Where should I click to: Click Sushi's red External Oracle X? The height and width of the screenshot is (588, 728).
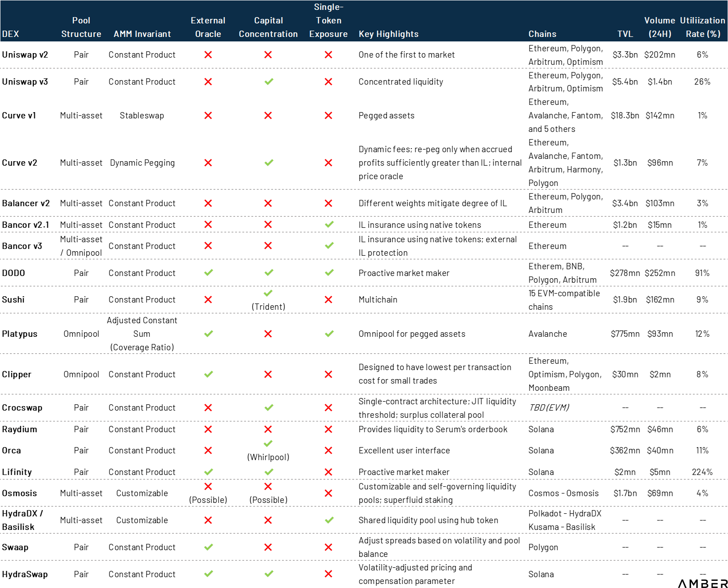point(208,299)
